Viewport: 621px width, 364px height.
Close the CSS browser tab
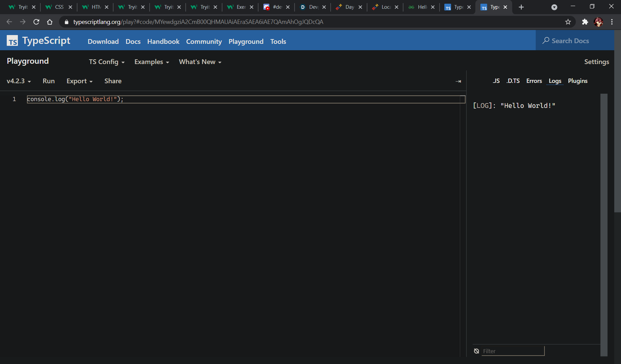(70, 7)
